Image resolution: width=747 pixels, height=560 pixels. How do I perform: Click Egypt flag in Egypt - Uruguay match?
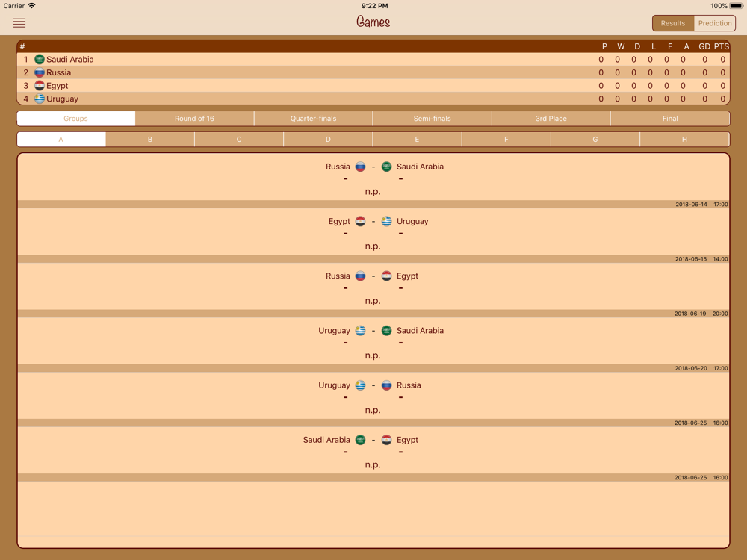coord(360,222)
